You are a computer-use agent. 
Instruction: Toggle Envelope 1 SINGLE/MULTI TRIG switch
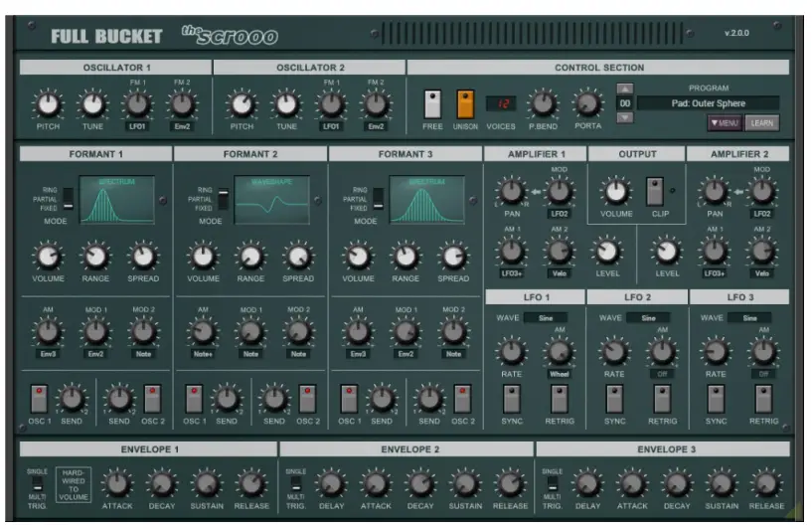pyautogui.click(x=38, y=484)
